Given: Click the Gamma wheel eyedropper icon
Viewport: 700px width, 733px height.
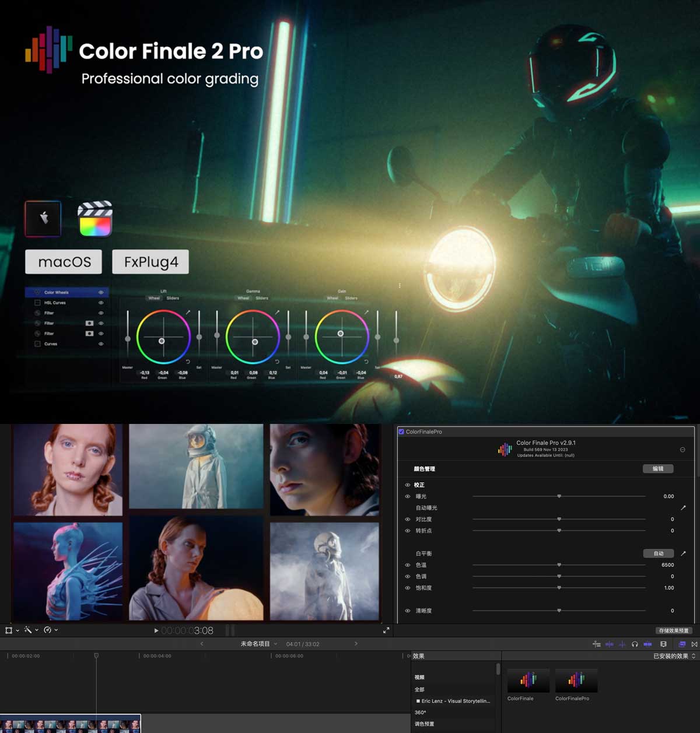Looking at the screenshot, I should 278,313.
